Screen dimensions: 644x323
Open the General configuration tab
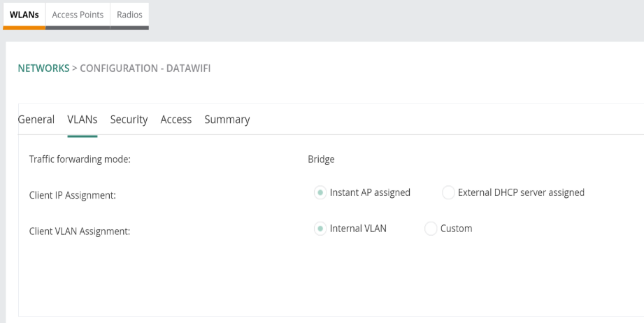[36, 120]
